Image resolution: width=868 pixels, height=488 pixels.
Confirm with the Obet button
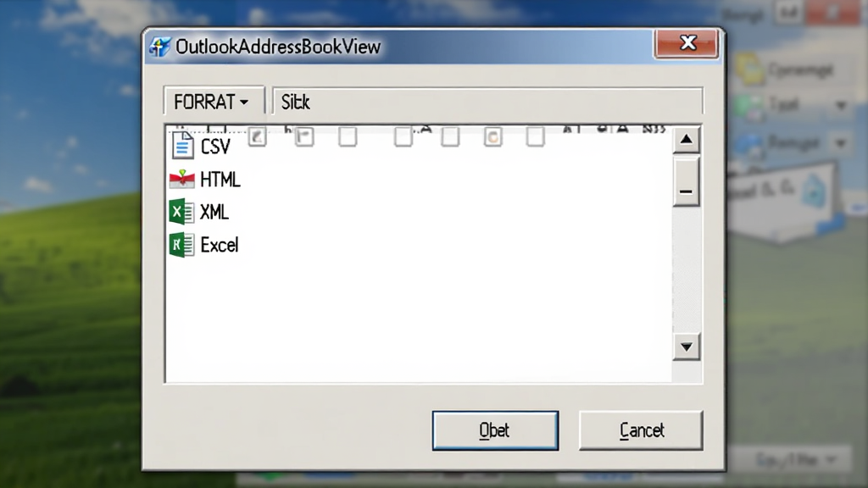pyautogui.click(x=495, y=430)
